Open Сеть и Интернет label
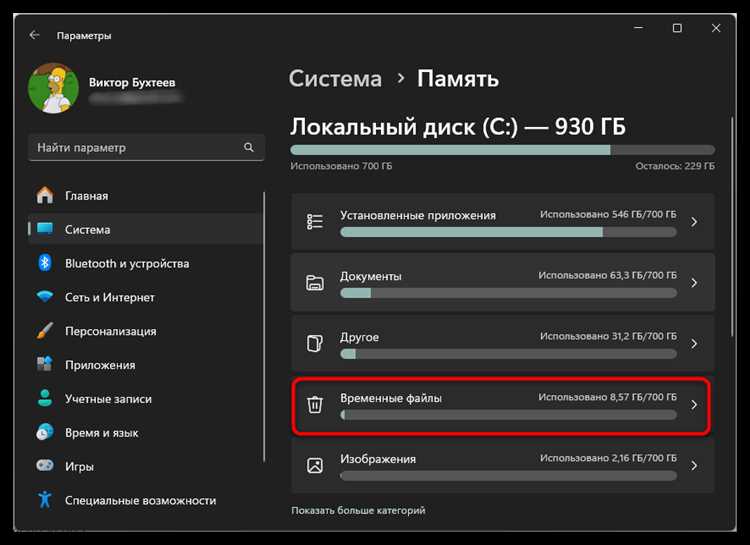 point(110,297)
